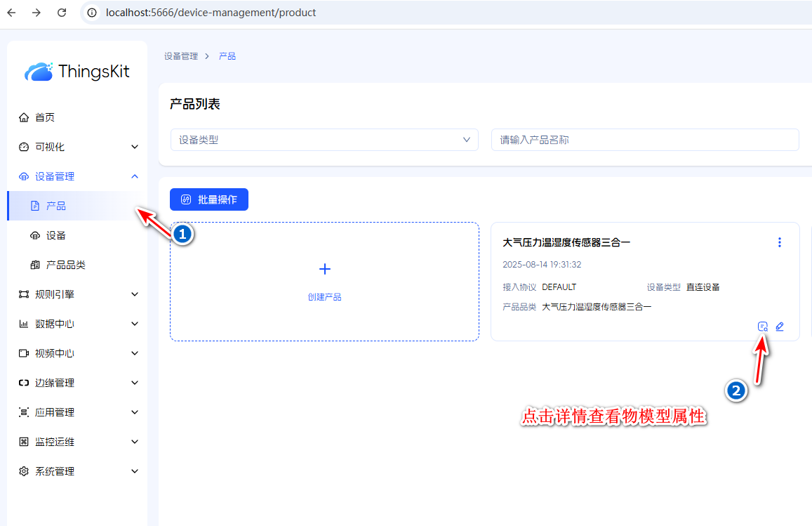Screen dimensions: 812x526
Task: Select 产品品类 in the sidebar submenu
Action: tap(65, 265)
